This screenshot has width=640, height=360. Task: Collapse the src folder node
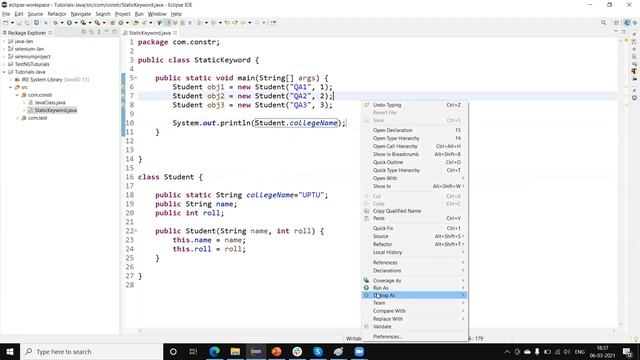click(11, 87)
